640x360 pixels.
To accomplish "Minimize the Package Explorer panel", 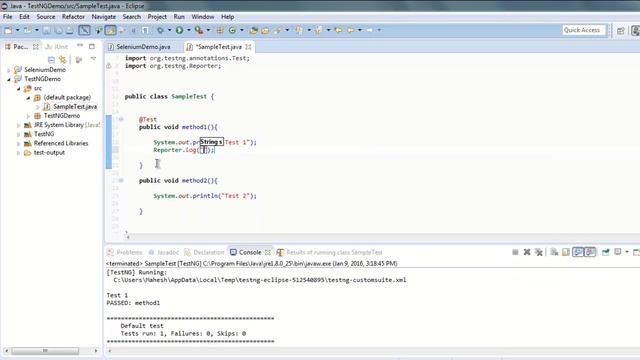I will pyautogui.click(x=80, y=46).
